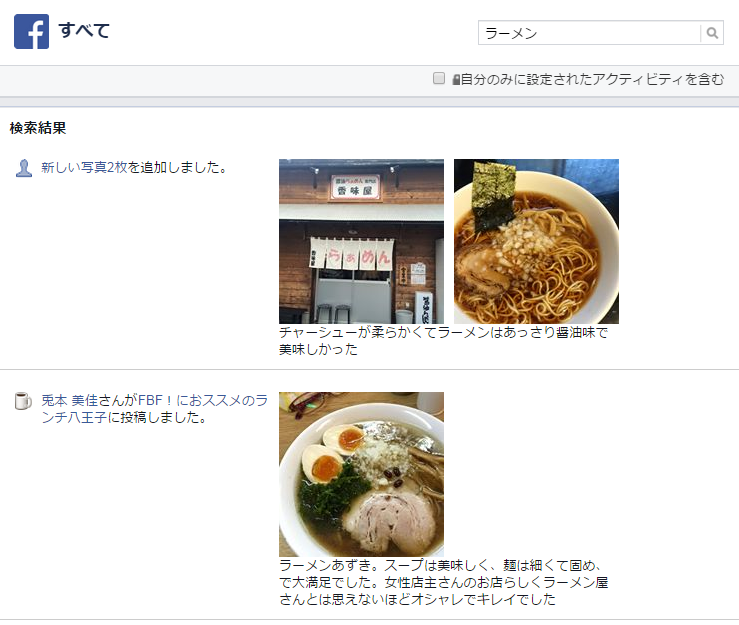Click the Facebook logo icon

click(32, 32)
